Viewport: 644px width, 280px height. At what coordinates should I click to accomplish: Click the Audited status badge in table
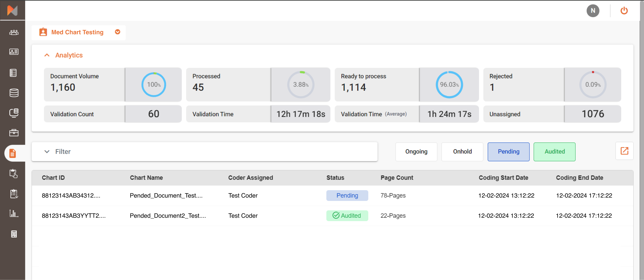click(x=347, y=216)
